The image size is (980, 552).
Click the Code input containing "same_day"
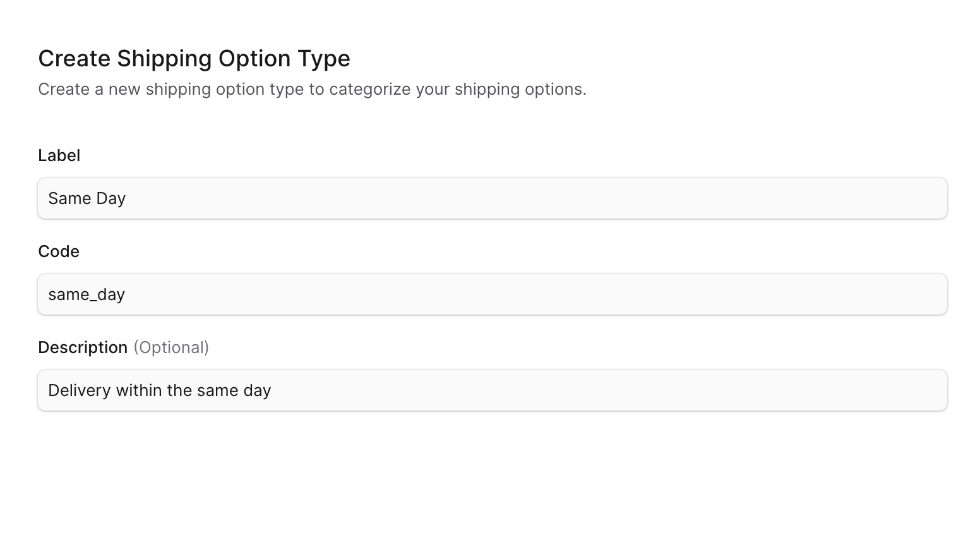493,294
